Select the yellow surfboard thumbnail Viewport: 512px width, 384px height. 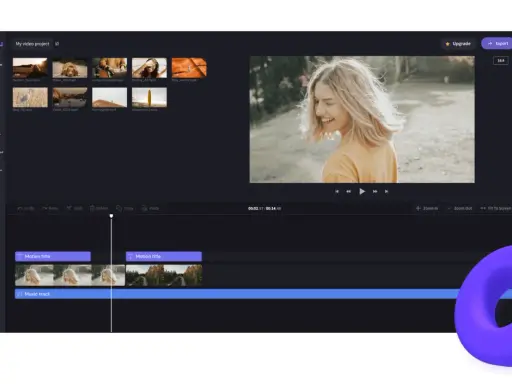149,97
